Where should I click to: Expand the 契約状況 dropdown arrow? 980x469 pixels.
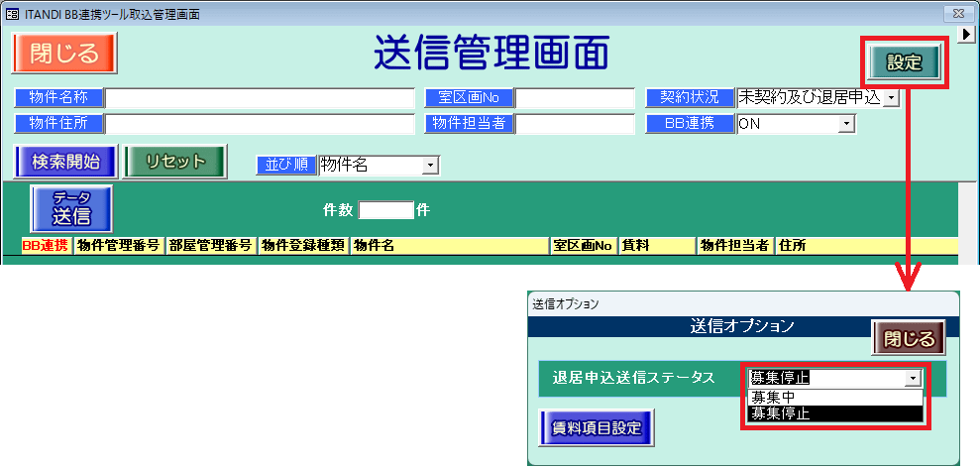click(x=890, y=98)
